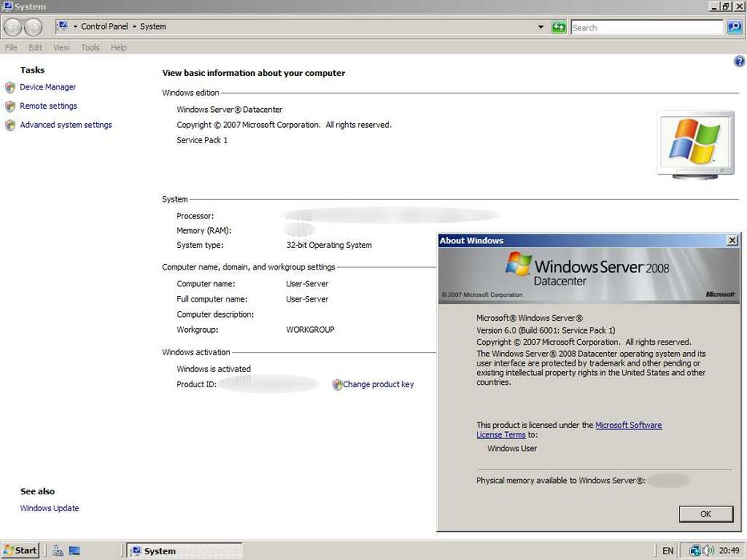The height and width of the screenshot is (560, 747).
Task: Open the Edit menu
Action: 35,48
